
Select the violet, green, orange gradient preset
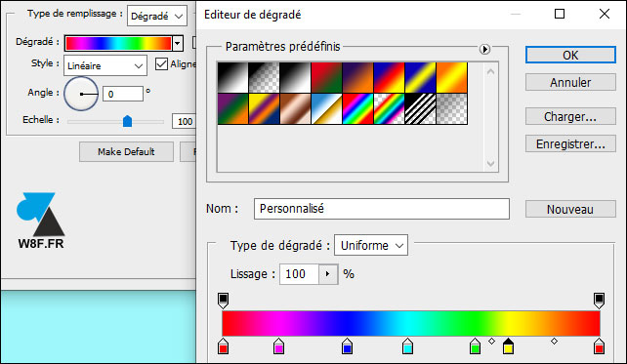coord(232,109)
